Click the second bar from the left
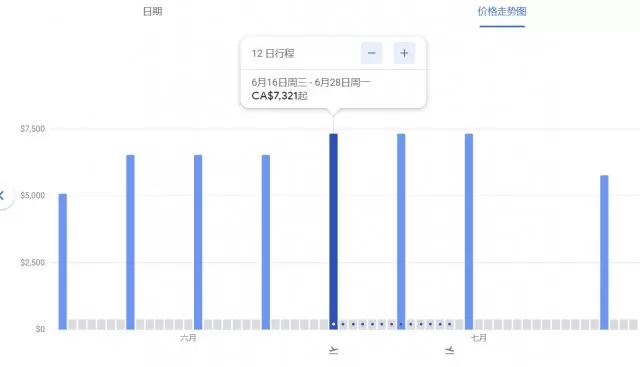Viewport: 640px width, 367px height. click(130, 242)
